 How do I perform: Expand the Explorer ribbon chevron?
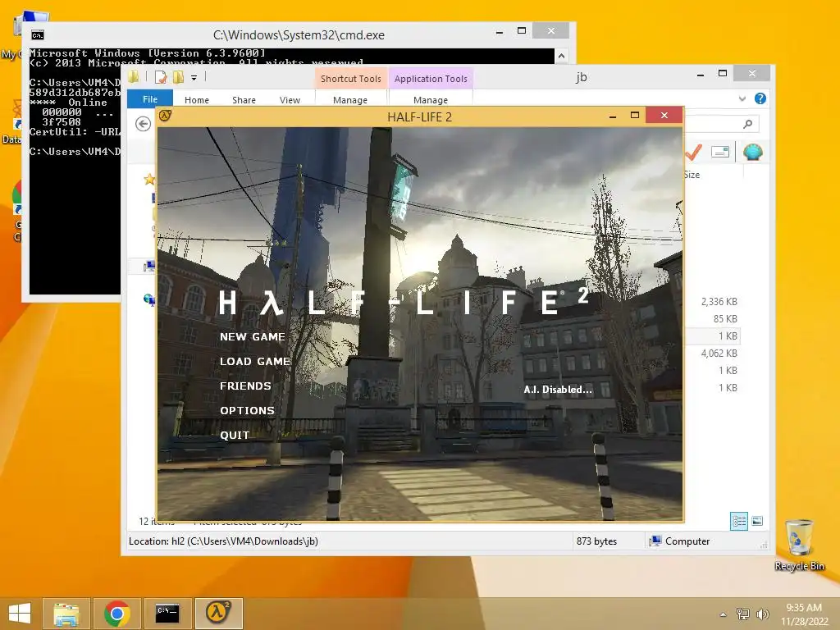[x=742, y=98]
